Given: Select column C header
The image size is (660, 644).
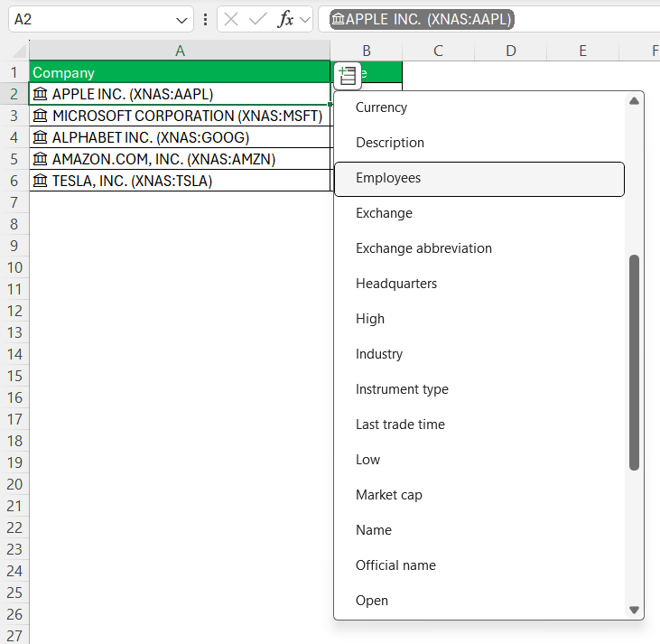Looking at the screenshot, I should pyautogui.click(x=438, y=51).
